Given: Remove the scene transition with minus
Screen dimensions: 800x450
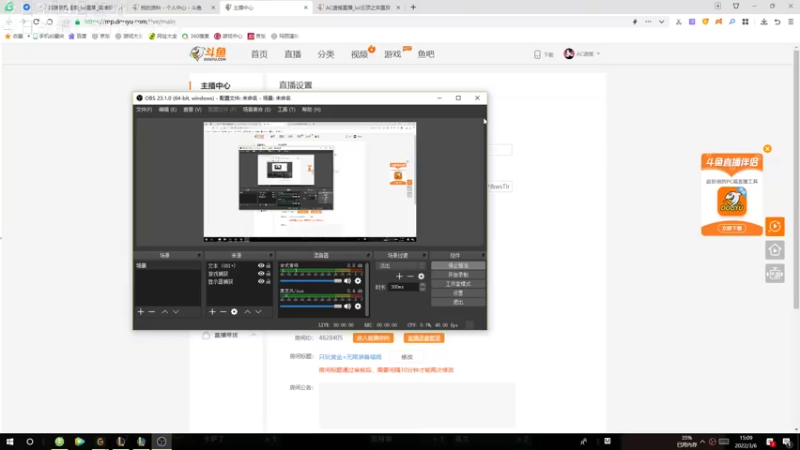Looking at the screenshot, I should pyautogui.click(x=410, y=277).
